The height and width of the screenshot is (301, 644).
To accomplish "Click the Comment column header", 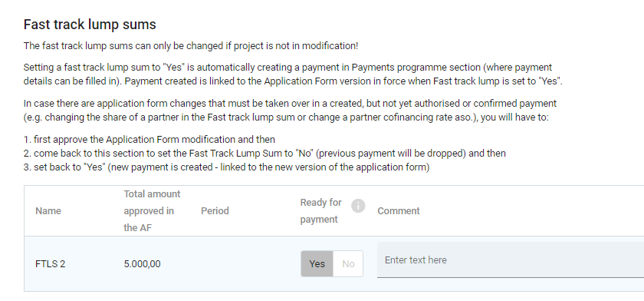I will tap(399, 211).
